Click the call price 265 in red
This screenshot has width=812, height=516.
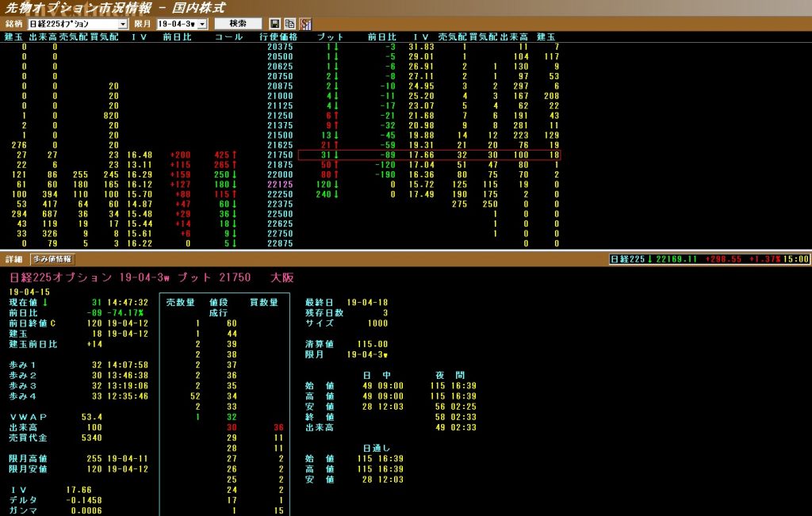pos(222,165)
